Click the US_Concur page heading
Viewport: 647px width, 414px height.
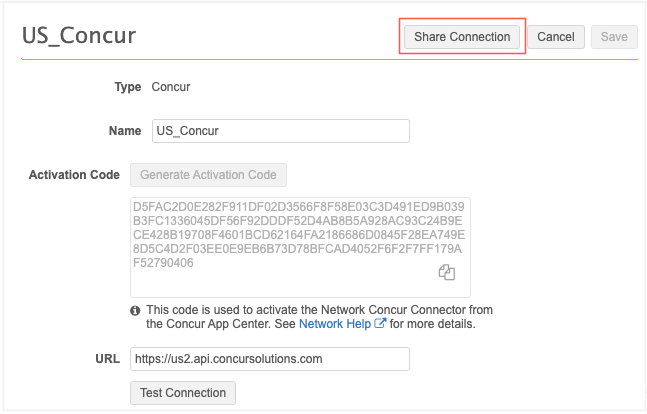[79, 37]
